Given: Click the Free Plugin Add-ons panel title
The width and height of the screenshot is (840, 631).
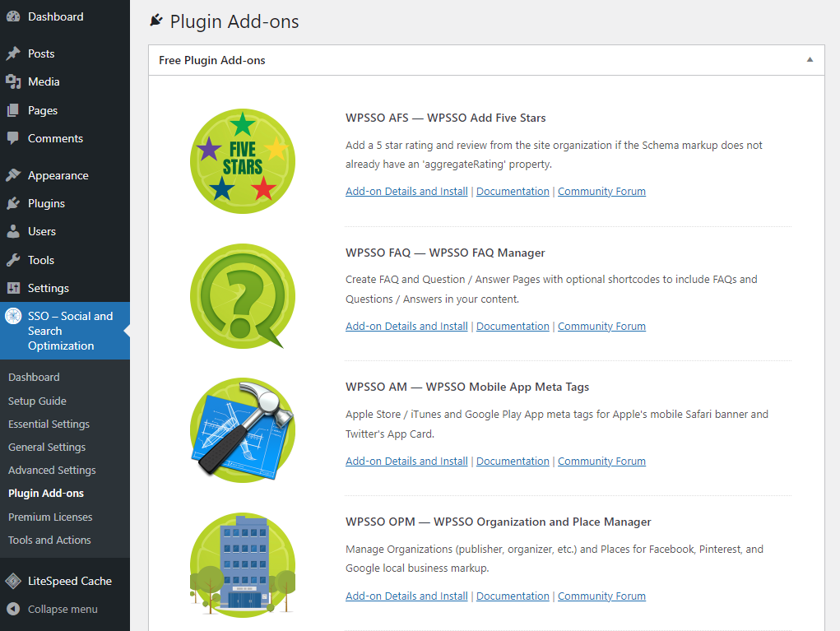Looking at the screenshot, I should (x=211, y=60).
